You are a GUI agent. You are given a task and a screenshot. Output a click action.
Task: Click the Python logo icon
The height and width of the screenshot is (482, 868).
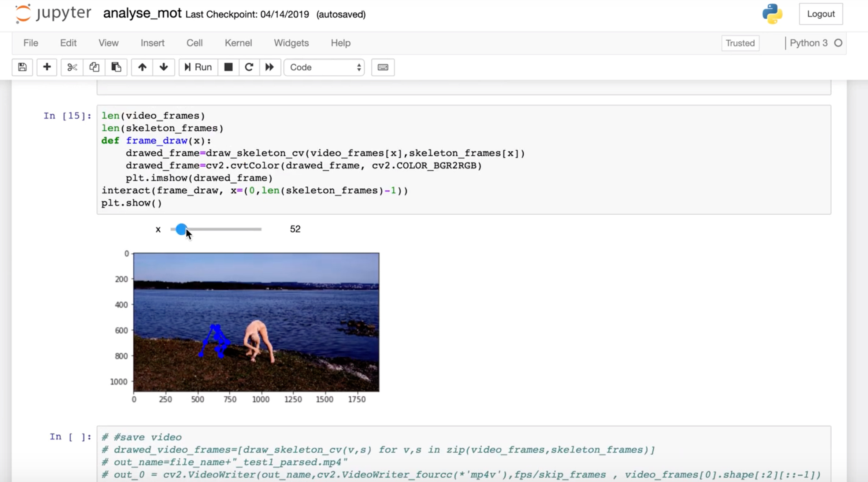point(772,14)
